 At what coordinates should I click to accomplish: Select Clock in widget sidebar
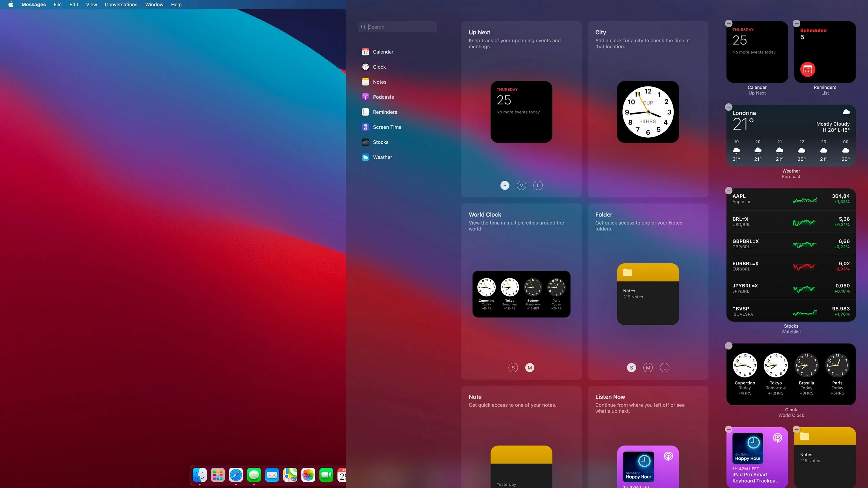tap(379, 67)
